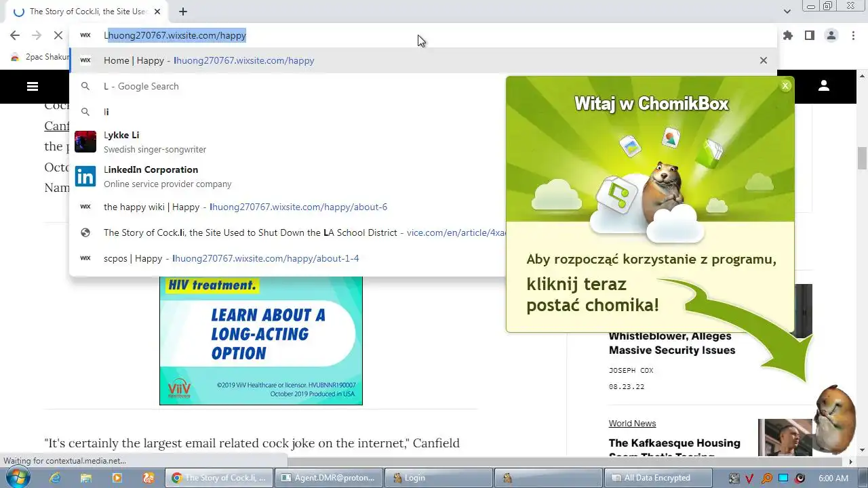Click the page vertical scrollbar thumb
The width and height of the screenshot is (868, 488).
[863, 158]
